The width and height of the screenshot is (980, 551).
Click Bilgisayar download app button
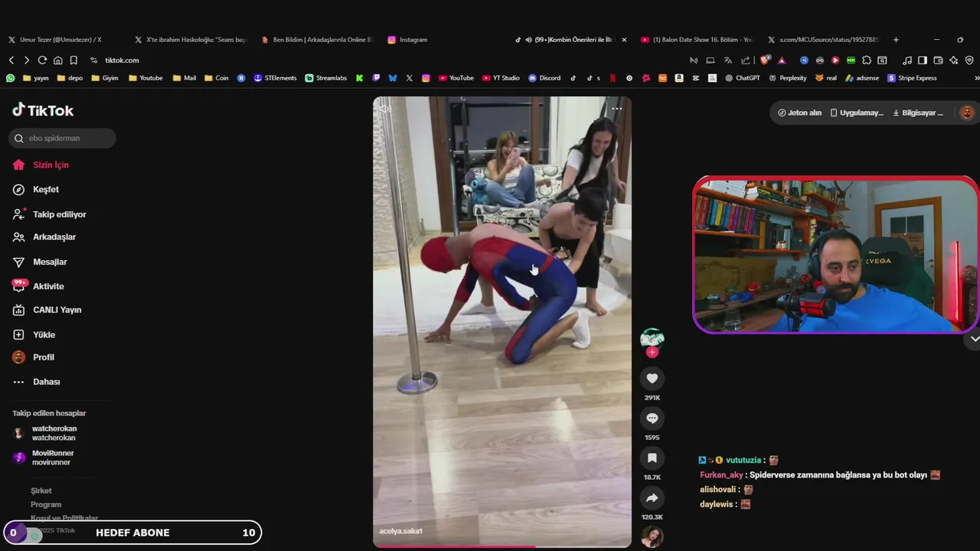[918, 112]
